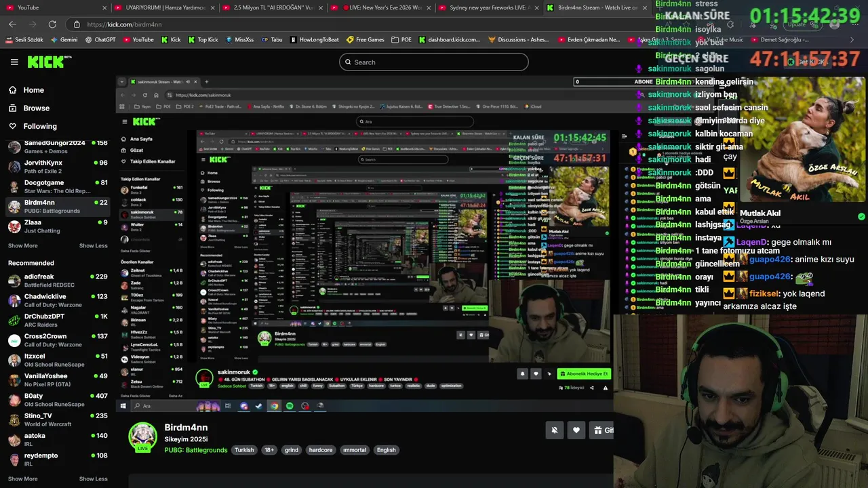The width and height of the screenshot is (868, 488).
Task: Switch to 2.5 Milyon TL tab
Action: (x=271, y=7)
